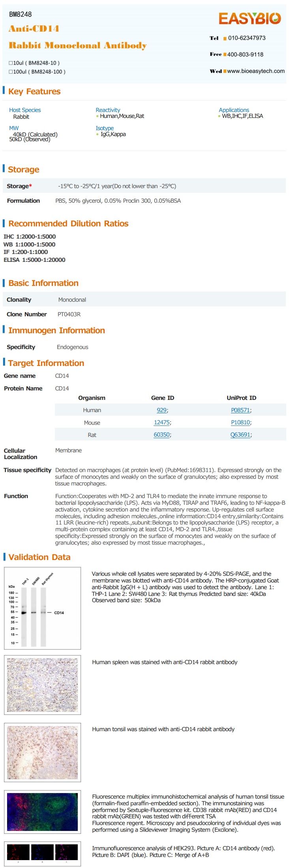Click the Reactivity label in Key Features

[x=108, y=110]
